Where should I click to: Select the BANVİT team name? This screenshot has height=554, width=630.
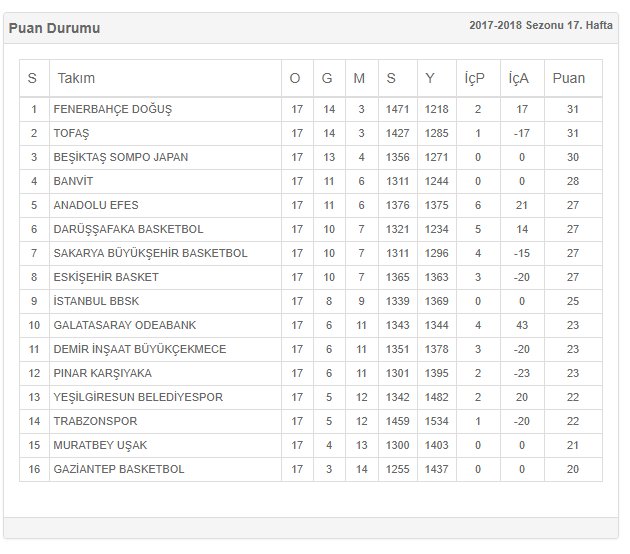coord(73,181)
